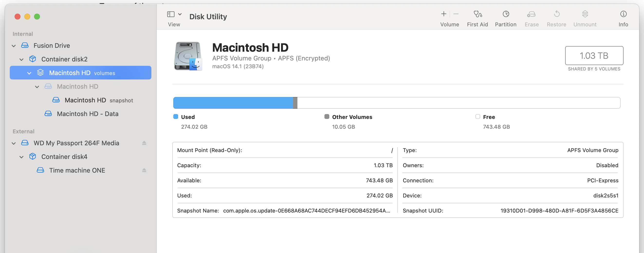Click the volume group layers icon
Screen dimensions: 644x253
(40, 73)
